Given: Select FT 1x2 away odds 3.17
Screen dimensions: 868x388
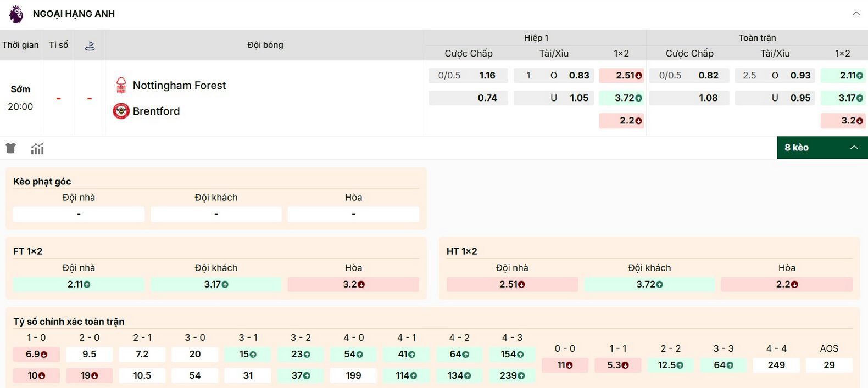Looking at the screenshot, I should tap(216, 284).
